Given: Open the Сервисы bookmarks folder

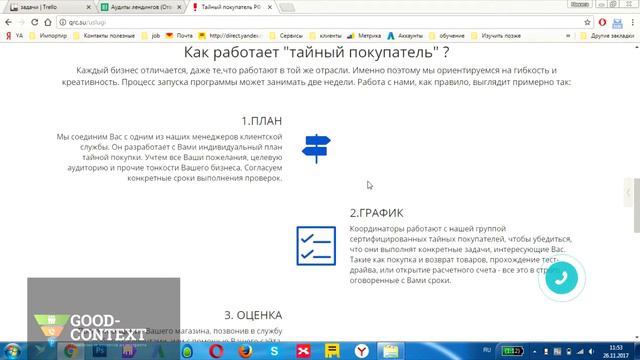Looking at the screenshot, I should point(286,36).
